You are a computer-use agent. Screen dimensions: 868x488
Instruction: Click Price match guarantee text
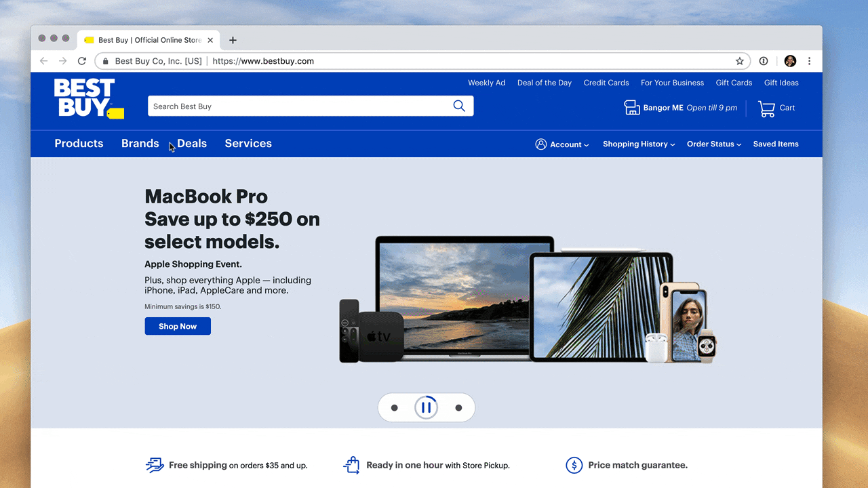pyautogui.click(x=638, y=465)
